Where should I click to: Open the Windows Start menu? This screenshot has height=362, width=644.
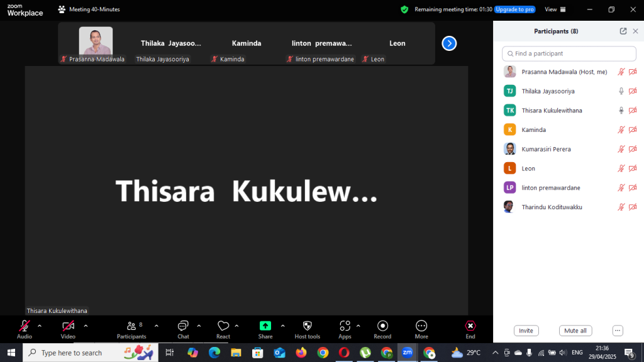tap(11, 353)
